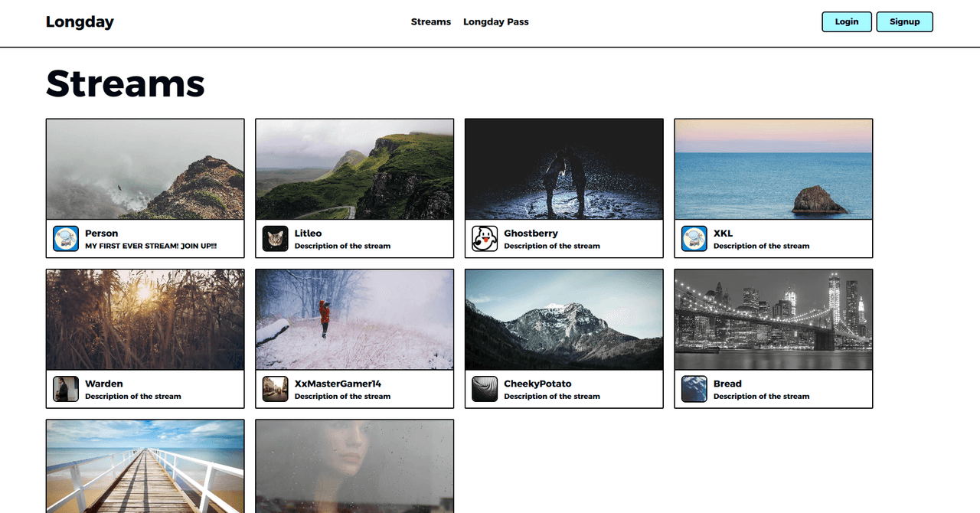This screenshot has width=980, height=513.
Task: Click the Litleo green hills stream preview
Action: click(x=354, y=168)
